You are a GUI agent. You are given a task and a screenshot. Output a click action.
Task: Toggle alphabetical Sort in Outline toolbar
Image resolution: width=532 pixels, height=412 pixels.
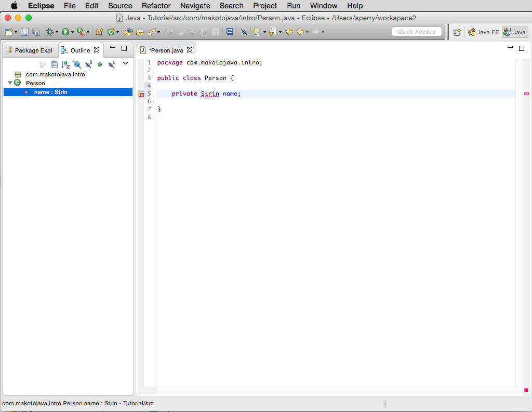[x=65, y=64]
